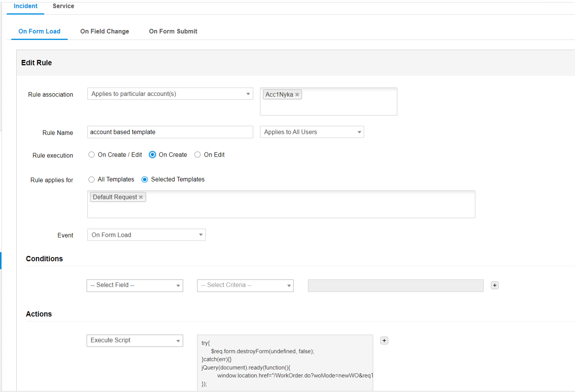Add another condition row with plus icon
Screen dimensions: 575x392
pos(495,285)
